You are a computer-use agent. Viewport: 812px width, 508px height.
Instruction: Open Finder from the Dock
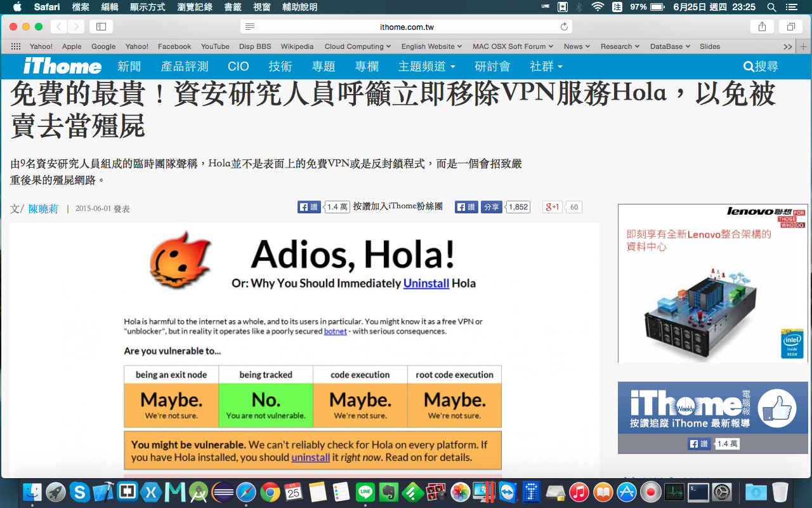[32, 491]
